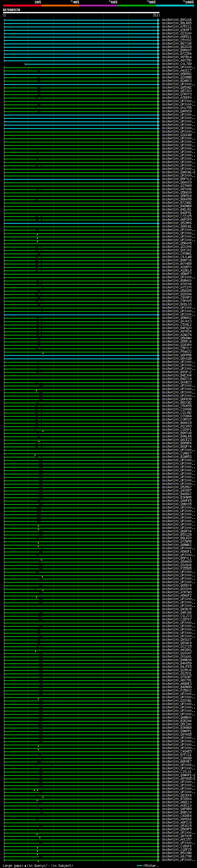
Task: Select hit label UniRef100_A4UCC7
Action: pyautogui.click(x=176, y=71)
